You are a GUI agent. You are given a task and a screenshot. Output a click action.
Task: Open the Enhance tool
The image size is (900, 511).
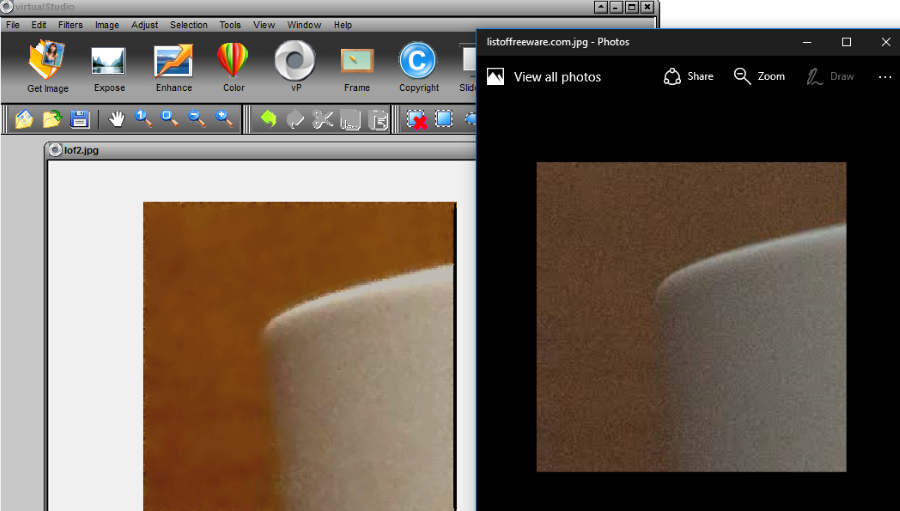(174, 66)
